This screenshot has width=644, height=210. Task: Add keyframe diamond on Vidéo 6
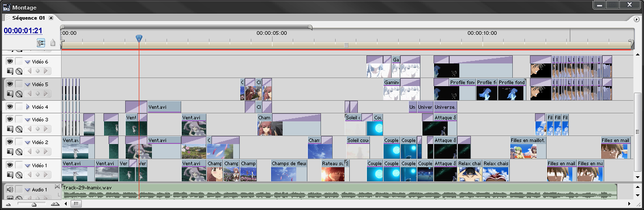click(x=37, y=71)
